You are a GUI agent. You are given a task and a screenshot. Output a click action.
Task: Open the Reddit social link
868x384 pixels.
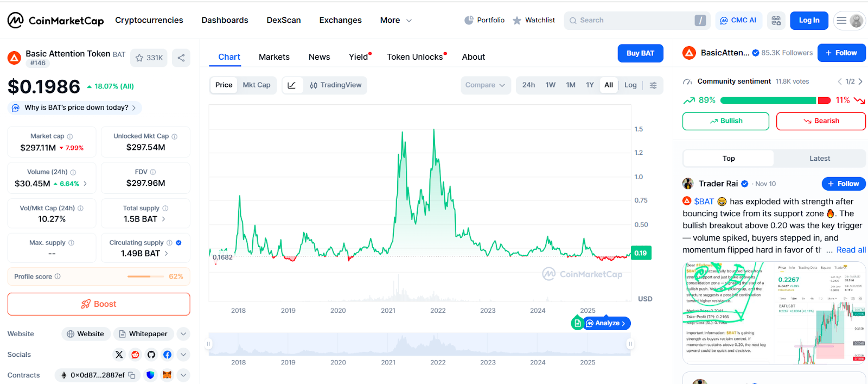point(136,355)
